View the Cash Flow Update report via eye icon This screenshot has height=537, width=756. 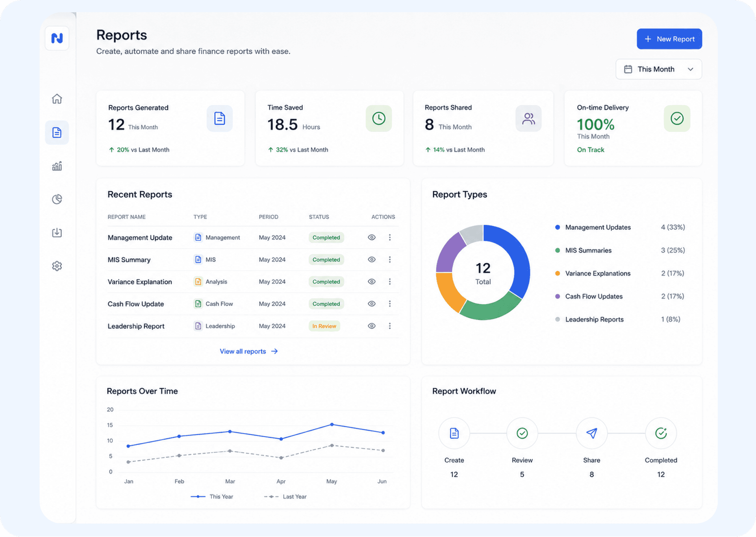[x=372, y=304]
